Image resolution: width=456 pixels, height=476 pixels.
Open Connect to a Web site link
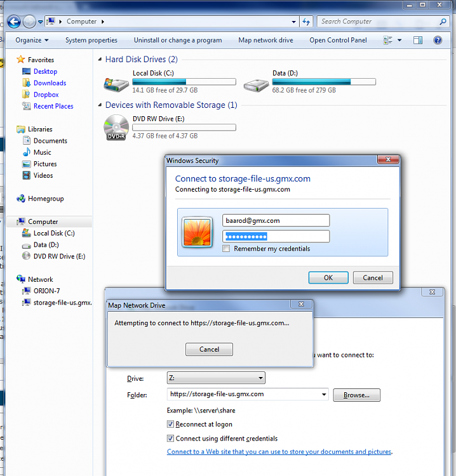pyautogui.click(x=279, y=452)
